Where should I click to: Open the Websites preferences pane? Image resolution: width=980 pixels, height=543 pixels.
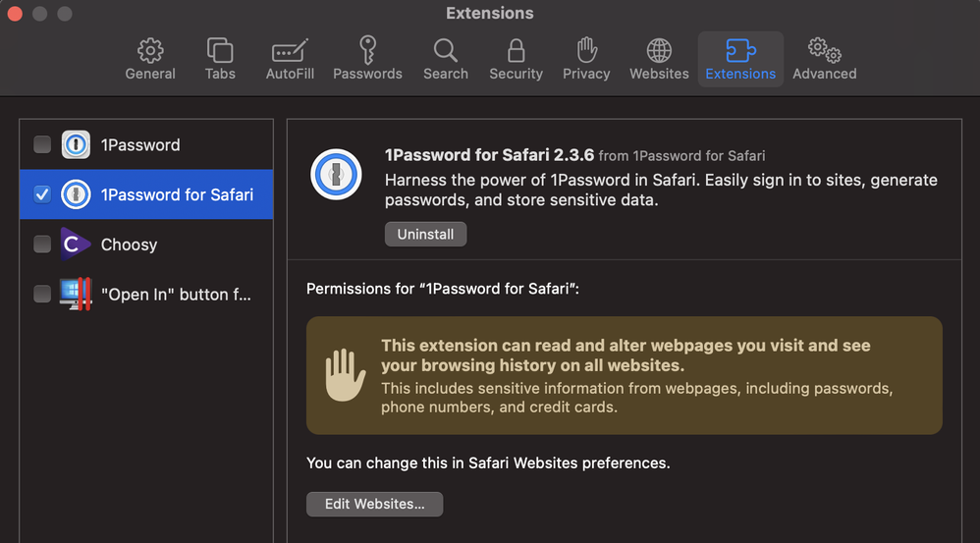(x=659, y=59)
